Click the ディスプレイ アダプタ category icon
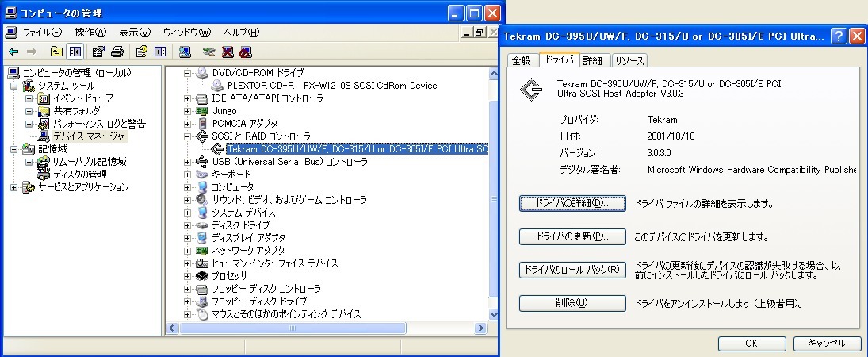The height and width of the screenshot is (357, 868). (x=202, y=238)
